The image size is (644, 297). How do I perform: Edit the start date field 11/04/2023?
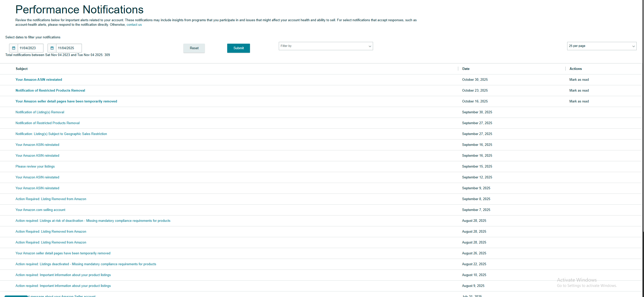tap(30, 48)
